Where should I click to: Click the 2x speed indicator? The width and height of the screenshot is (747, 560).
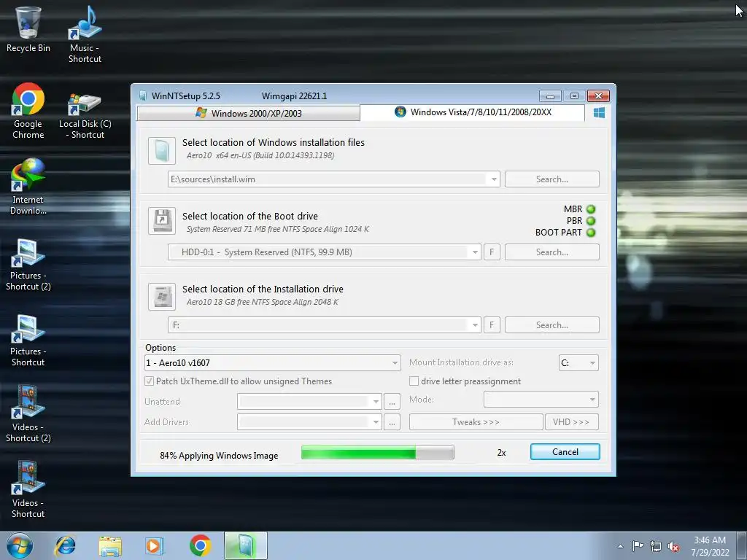tap(501, 453)
